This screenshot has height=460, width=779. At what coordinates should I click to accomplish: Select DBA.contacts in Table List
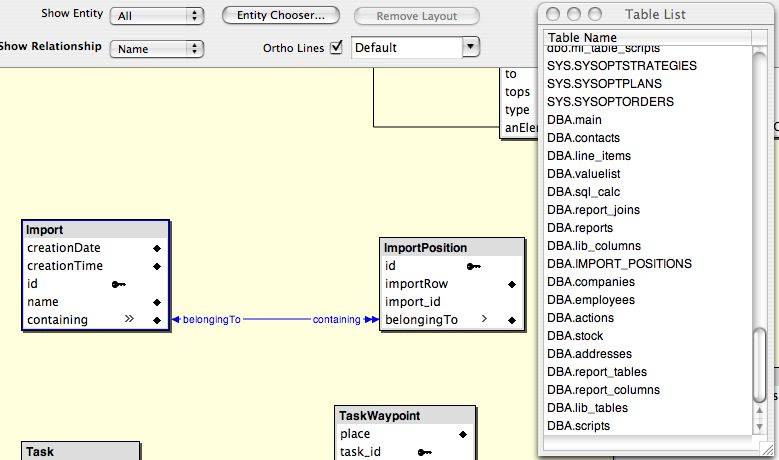[x=583, y=138]
